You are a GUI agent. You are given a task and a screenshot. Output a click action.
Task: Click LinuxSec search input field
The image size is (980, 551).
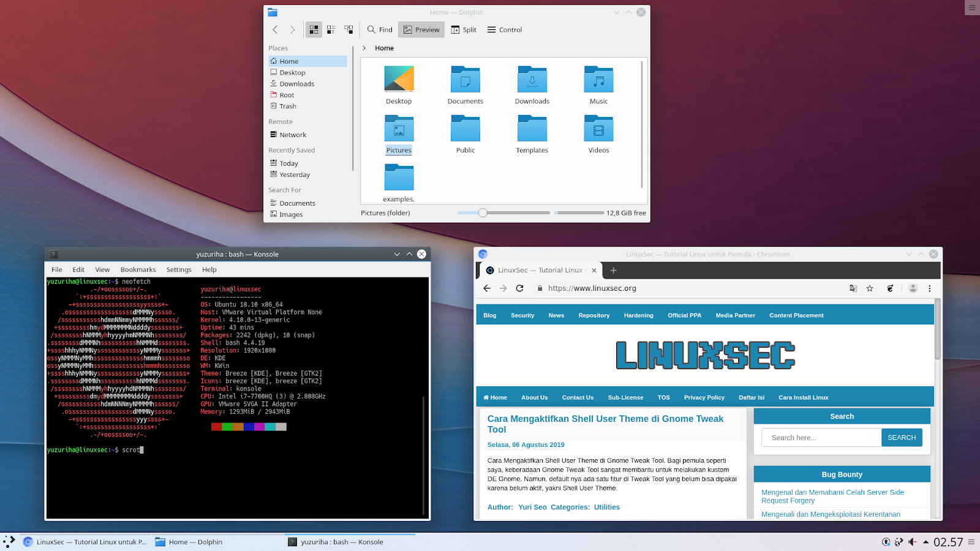(x=821, y=438)
